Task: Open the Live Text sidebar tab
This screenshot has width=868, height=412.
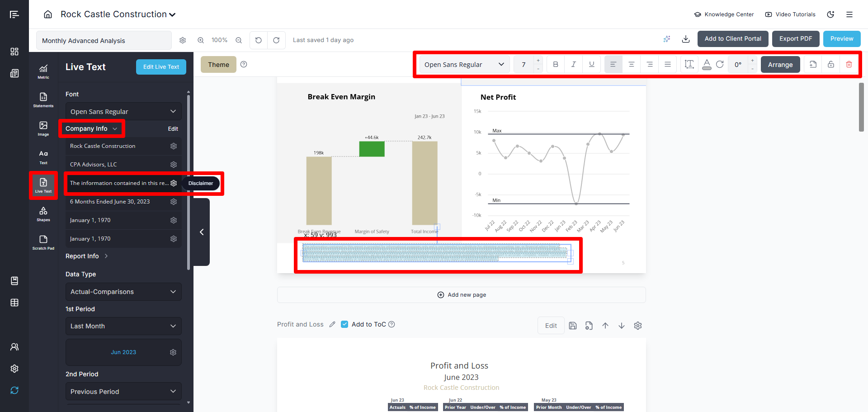Action: pyautogui.click(x=43, y=185)
